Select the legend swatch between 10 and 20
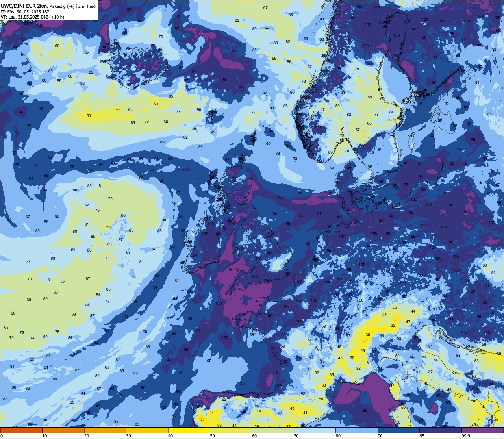The image size is (504, 439). tap(63, 430)
